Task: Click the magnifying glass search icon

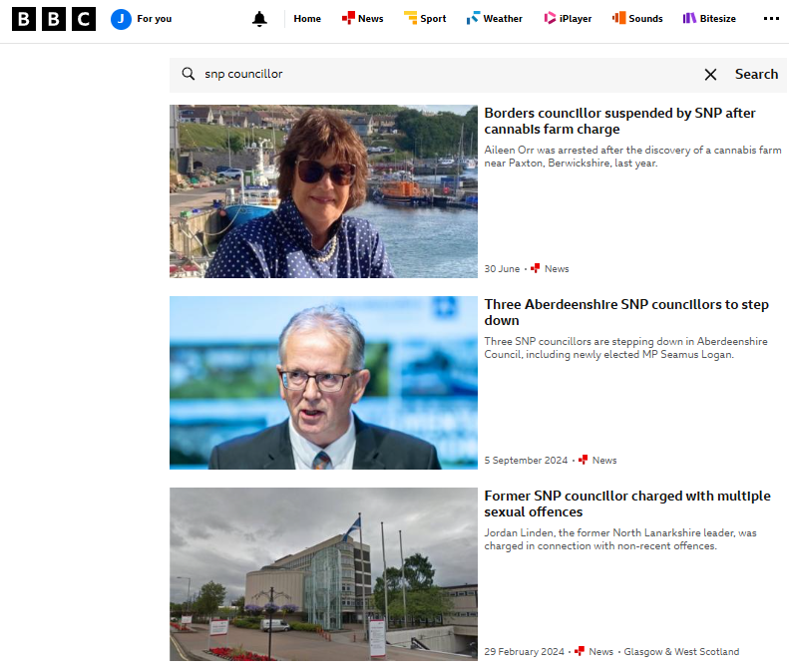Action: pos(188,74)
